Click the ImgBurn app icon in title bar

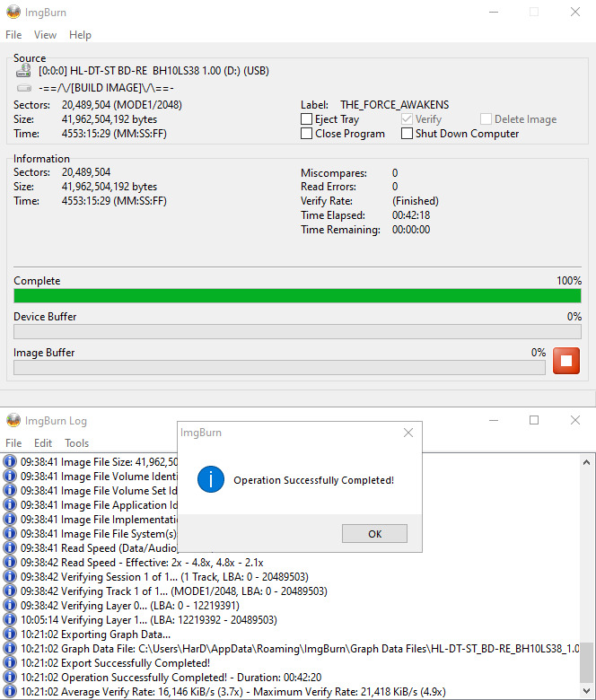(x=13, y=12)
